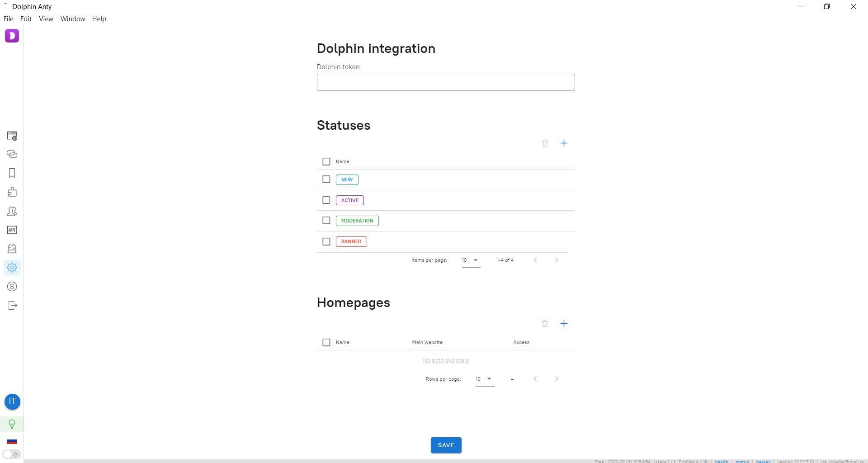868x463 pixels.
Task: Check the MODERATION status checkbox
Action: [326, 221]
